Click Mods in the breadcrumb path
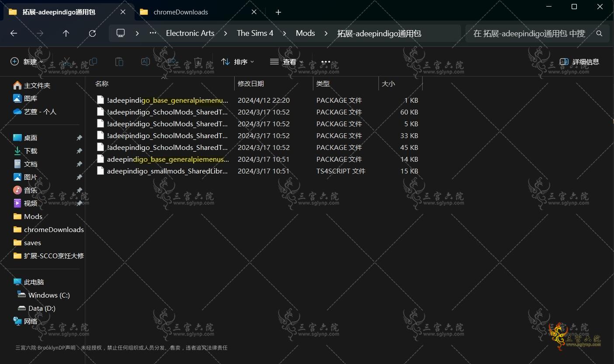 (305, 33)
